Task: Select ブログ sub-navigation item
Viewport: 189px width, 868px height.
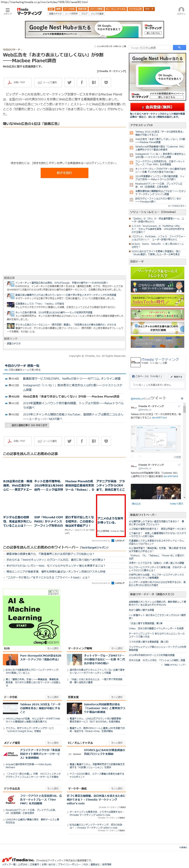Action: 84,14
